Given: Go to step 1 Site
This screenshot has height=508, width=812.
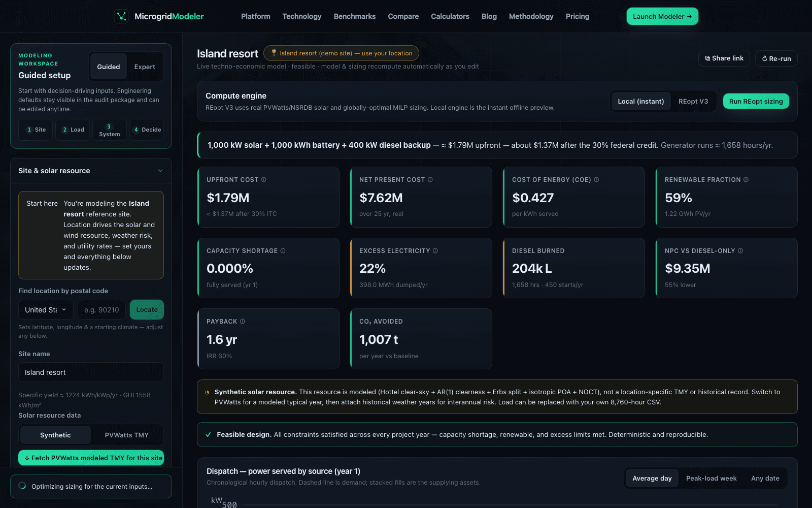Looking at the screenshot, I should pyautogui.click(x=36, y=130).
